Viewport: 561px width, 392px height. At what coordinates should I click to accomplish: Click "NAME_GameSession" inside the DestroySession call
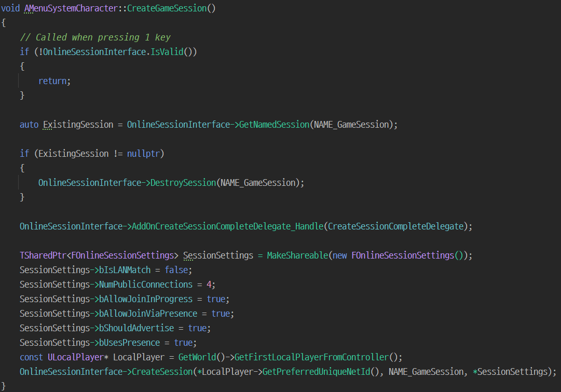258,183
